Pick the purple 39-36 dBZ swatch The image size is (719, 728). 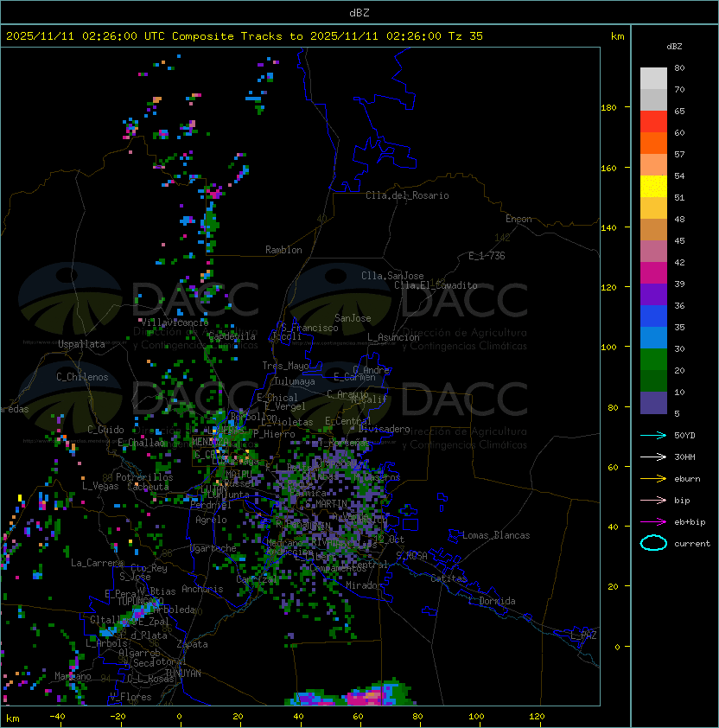[653, 294]
